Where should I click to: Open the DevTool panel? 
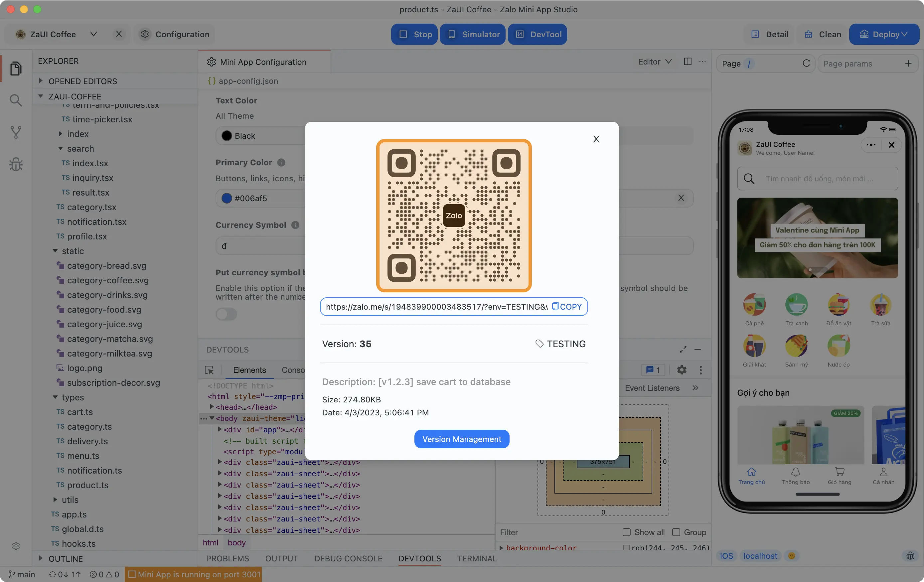click(537, 34)
